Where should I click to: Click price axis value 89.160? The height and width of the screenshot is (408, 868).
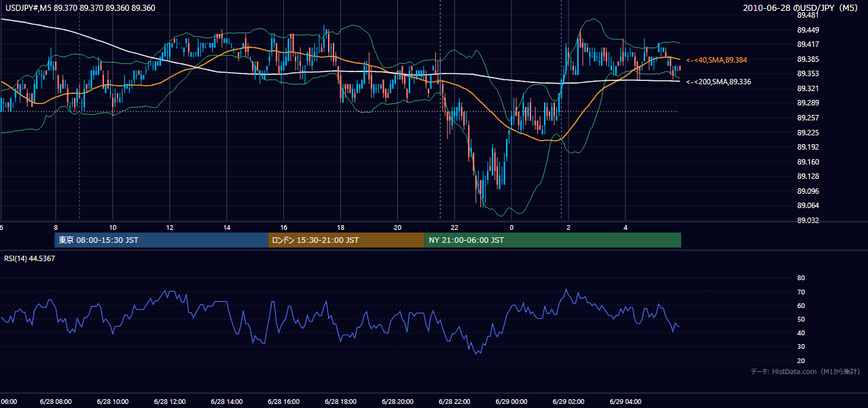(x=808, y=162)
